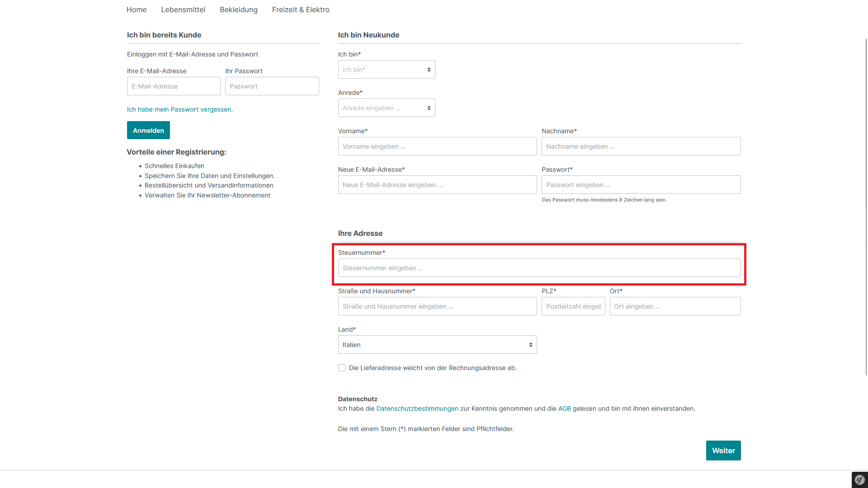Focus the Neue E-Mail-Adresse field
Viewport: 868px width, 488px height.
(437, 185)
